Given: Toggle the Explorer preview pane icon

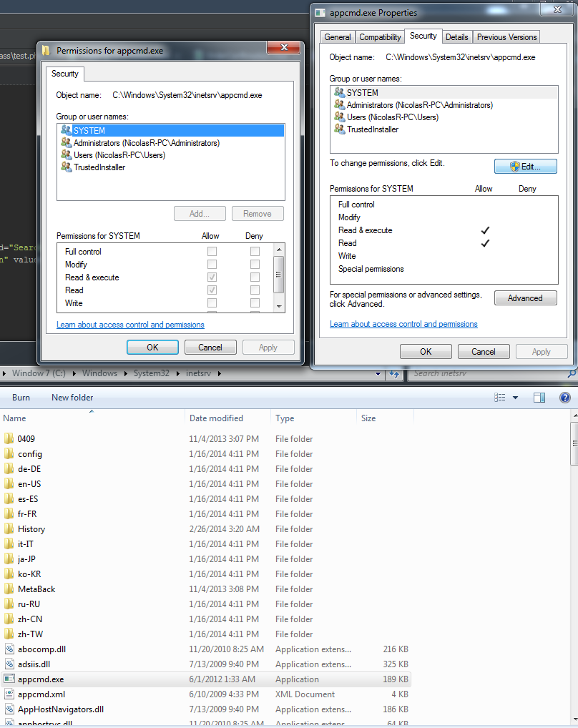Looking at the screenshot, I should [539, 398].
